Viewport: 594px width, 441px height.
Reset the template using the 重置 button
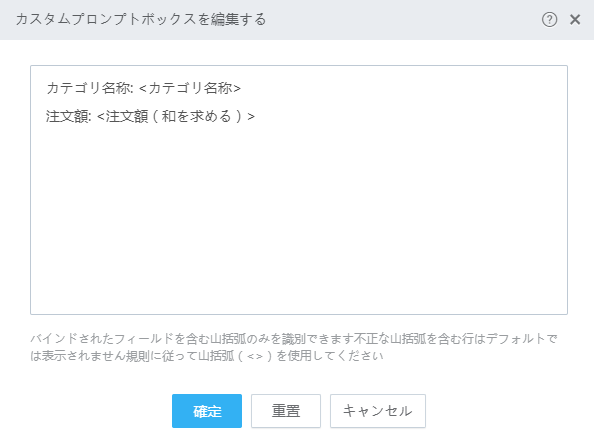(x=286, y=411)
